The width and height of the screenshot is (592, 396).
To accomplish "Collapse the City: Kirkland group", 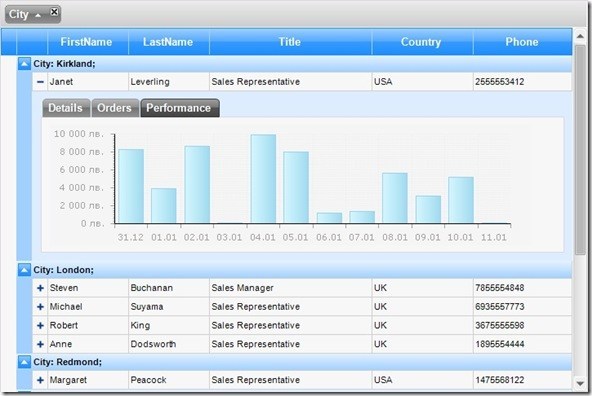I will tap(24, 64).
